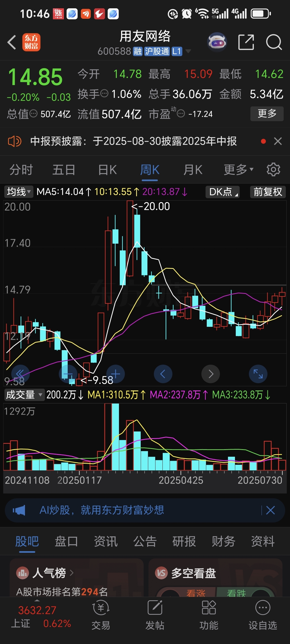Viewport: 290px width, 644px height.
Task: Close the 中报预披露 notice
Action: (x=278, y=141)
